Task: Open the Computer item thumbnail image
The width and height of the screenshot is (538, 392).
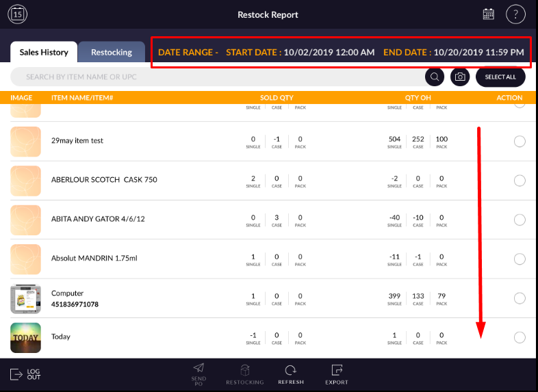Action: [x=26, y=299]
